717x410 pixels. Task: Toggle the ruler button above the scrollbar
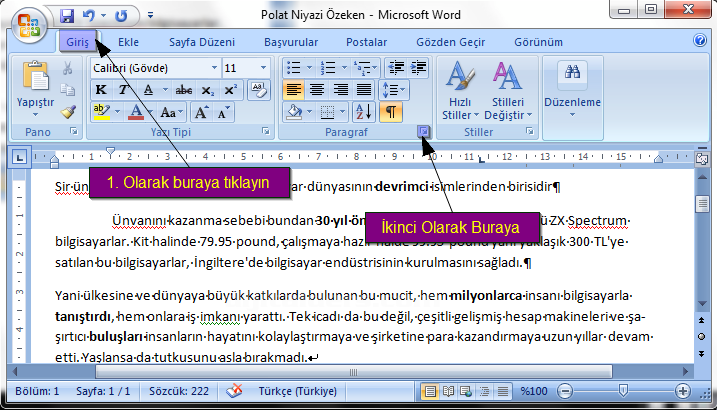pos(702,158)
